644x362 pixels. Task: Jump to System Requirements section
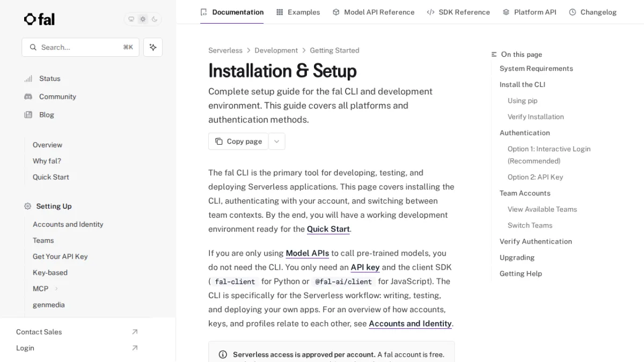pyautogui.click(x=536, y=69)
